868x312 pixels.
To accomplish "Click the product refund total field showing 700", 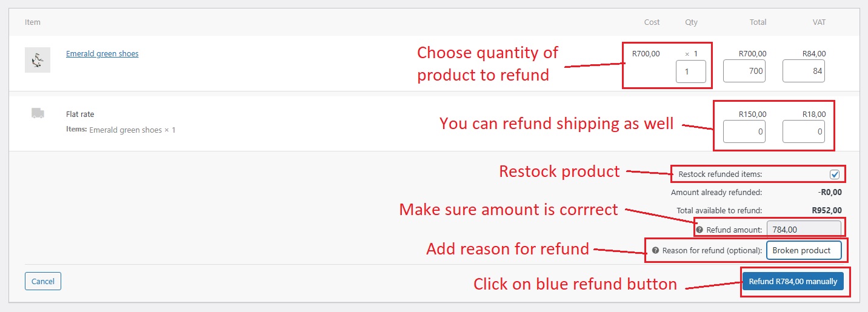I will pos(744,71).
